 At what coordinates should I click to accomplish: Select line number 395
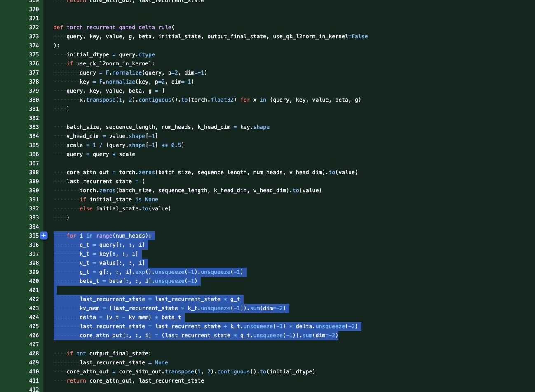click(x=34, y=236)
